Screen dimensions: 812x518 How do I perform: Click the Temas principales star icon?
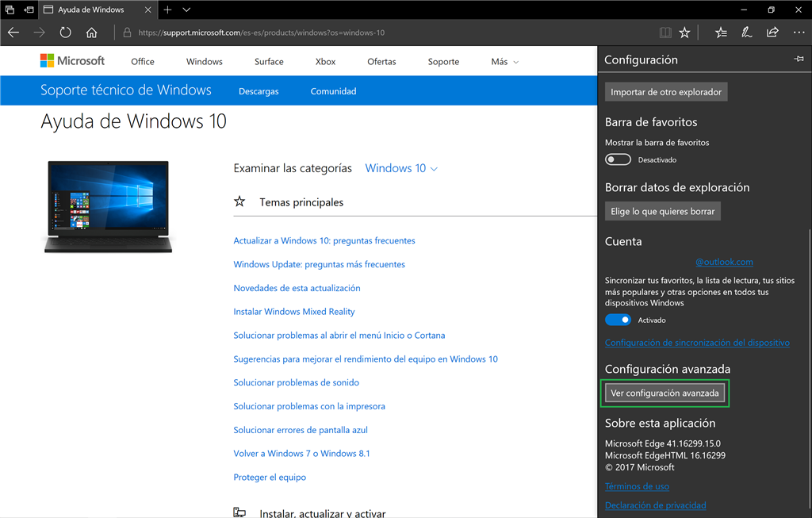point(239,201)
